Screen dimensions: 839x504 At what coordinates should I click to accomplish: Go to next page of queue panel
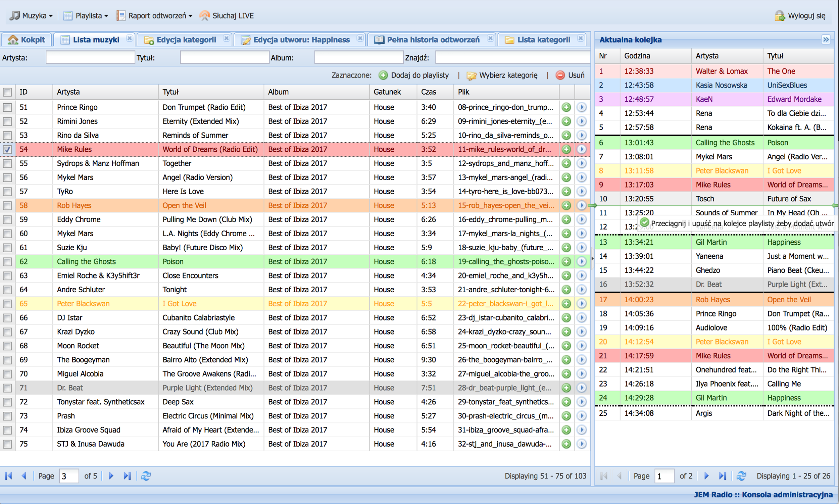point(706,476)
